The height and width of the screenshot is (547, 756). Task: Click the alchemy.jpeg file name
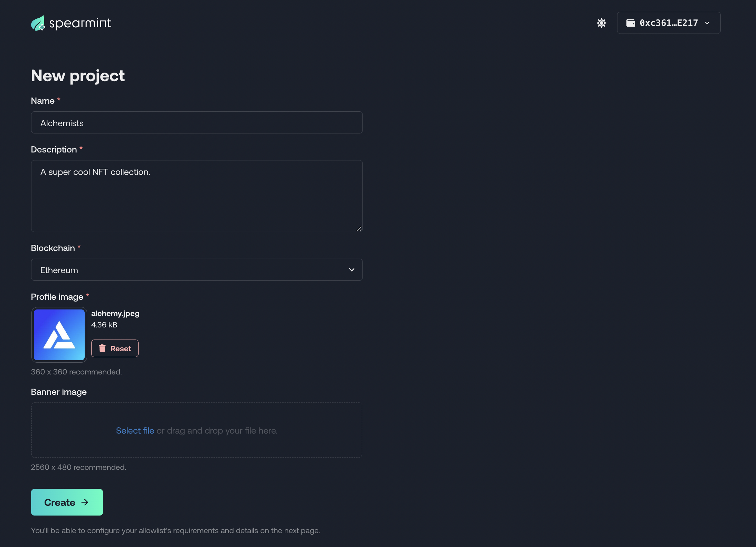pyautogui.click(x=115, y=313)
